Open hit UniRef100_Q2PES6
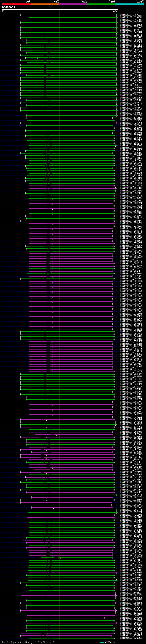 click(x=131, y=55)
